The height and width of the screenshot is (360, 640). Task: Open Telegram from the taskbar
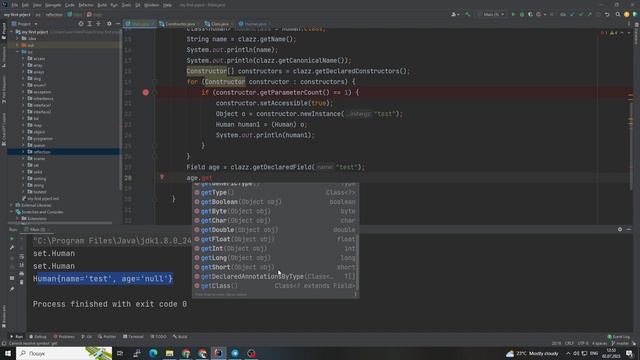pos(235,353)
